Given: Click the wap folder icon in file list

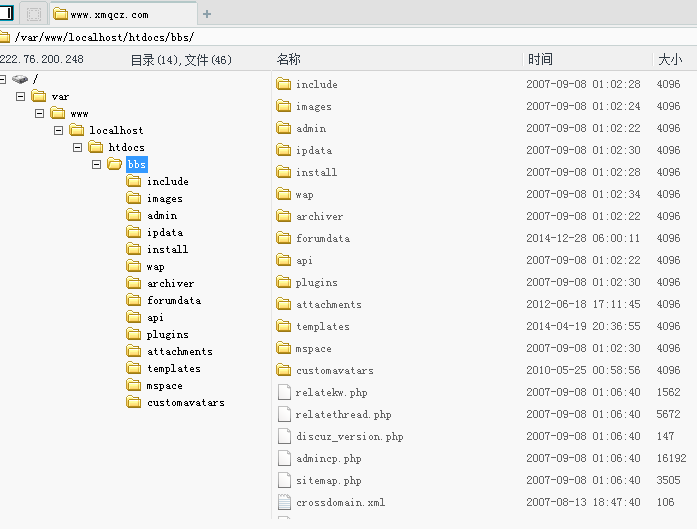Looking at the screenshot, I should [284, 194].
